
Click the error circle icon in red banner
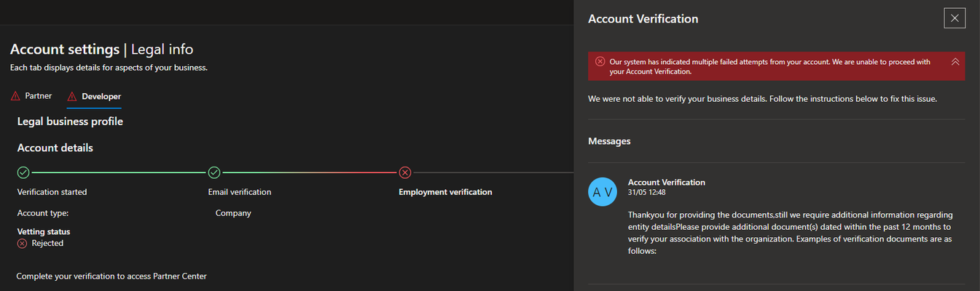pyautogui.click(x=600, y=62)
